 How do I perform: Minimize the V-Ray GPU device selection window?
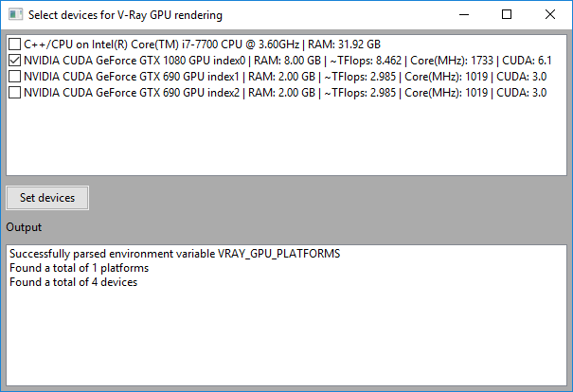click(x=462, y=14)
